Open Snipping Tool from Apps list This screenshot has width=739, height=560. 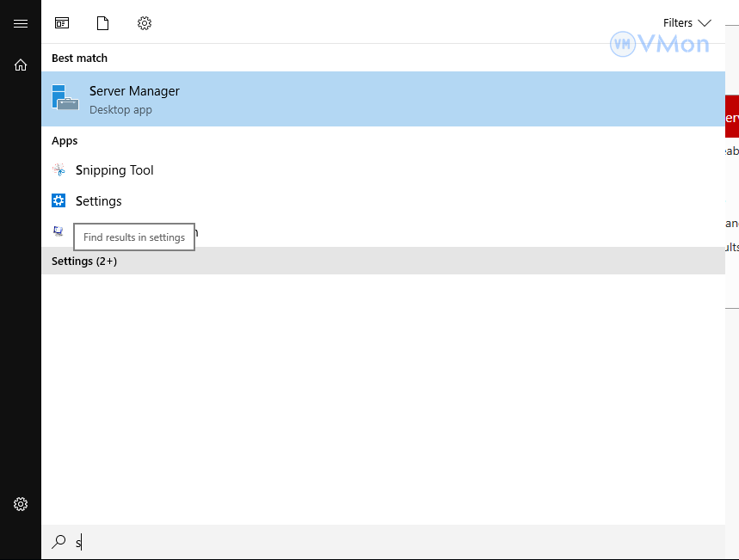(x=114, y=170)
